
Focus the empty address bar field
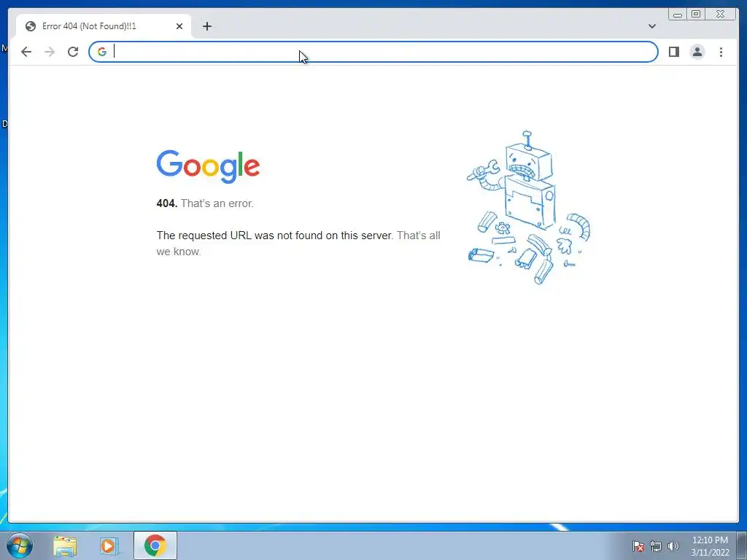point(373,52)
